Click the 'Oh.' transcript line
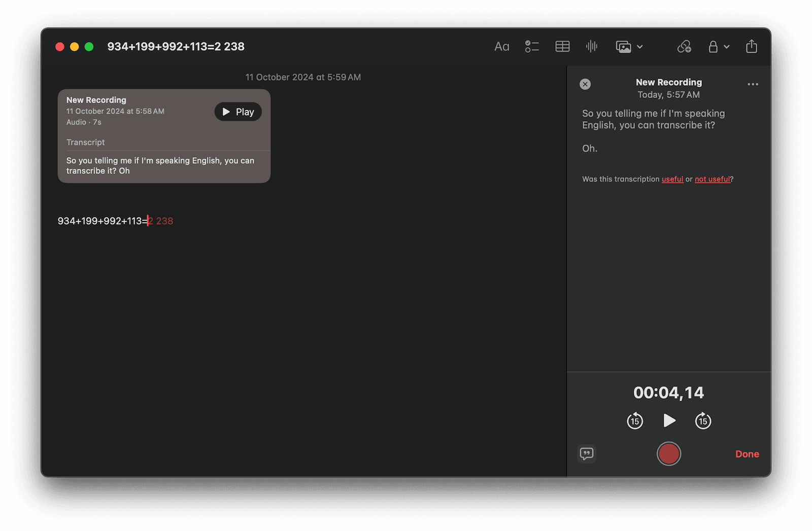The width and height of the screenshot is (812, 531). click(590, 149)
